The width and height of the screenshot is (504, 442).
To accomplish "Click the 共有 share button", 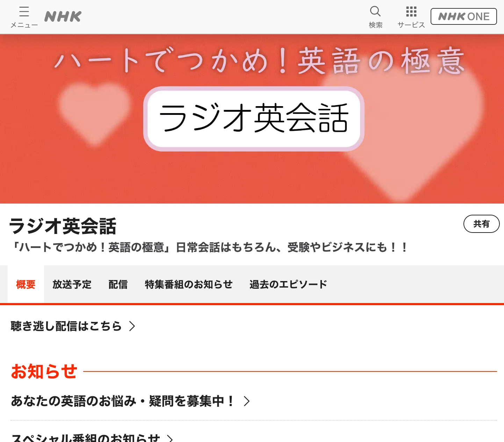I will (481, 224).
